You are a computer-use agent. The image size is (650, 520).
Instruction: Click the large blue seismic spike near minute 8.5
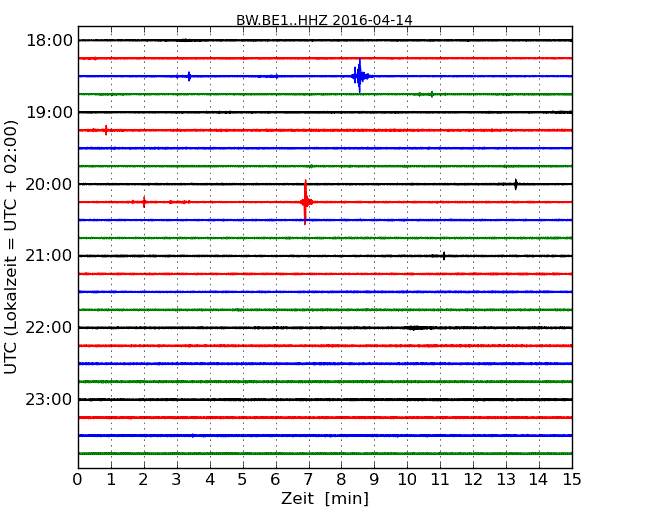359,76
